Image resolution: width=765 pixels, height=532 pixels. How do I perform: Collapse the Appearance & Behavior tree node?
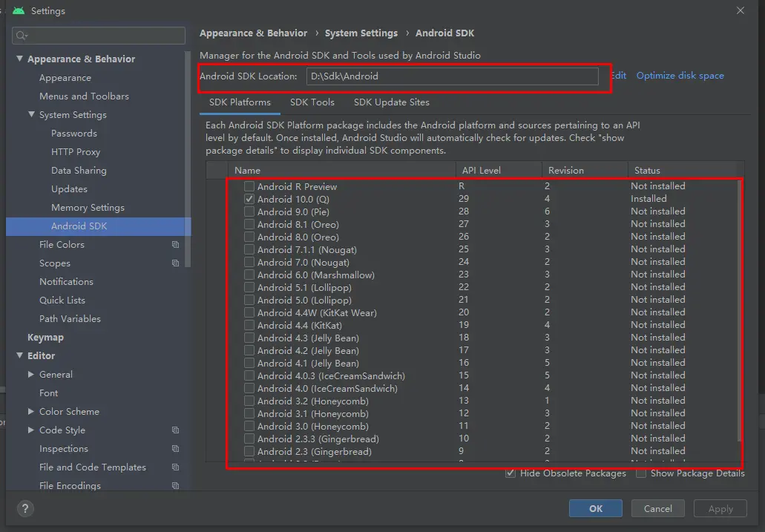pyautogui.click(x=19, y=59)
